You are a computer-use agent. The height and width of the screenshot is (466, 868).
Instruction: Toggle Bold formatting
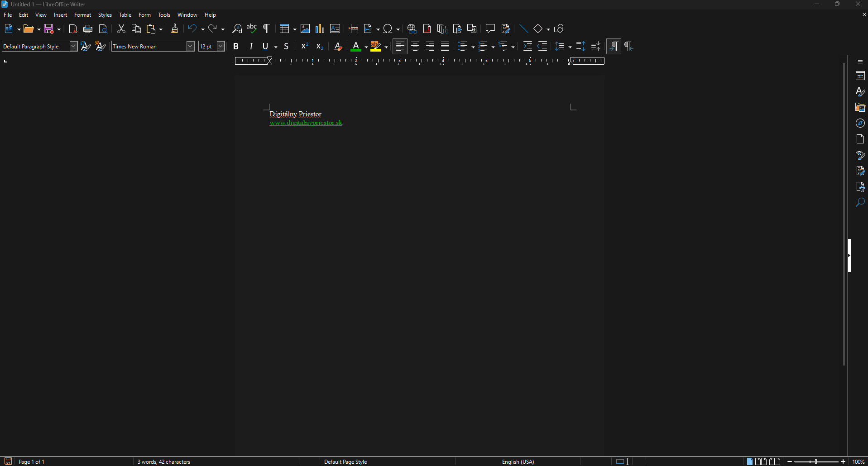[x=236, y=46]
